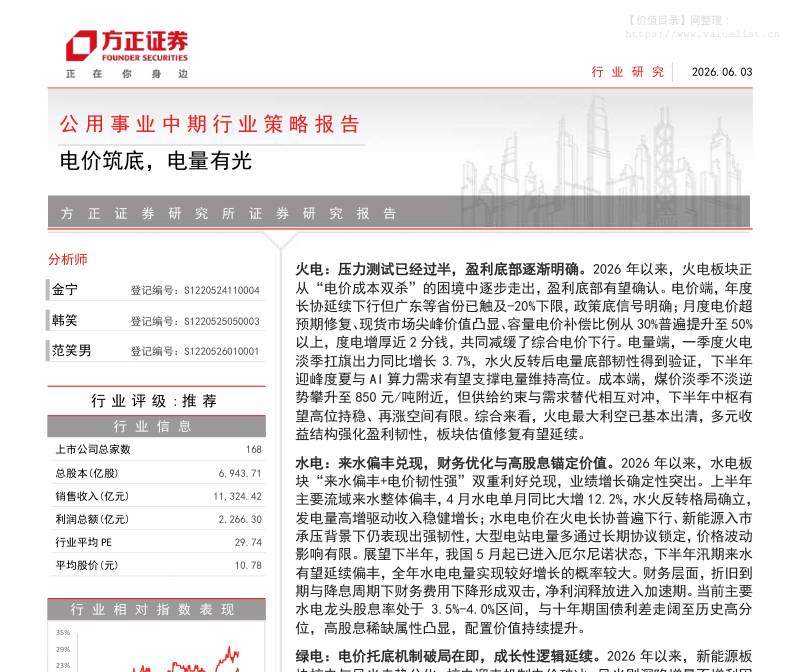This screenshot has width=800, height=672.
Task: Click the value 10.78
Action: pos(248,565)
